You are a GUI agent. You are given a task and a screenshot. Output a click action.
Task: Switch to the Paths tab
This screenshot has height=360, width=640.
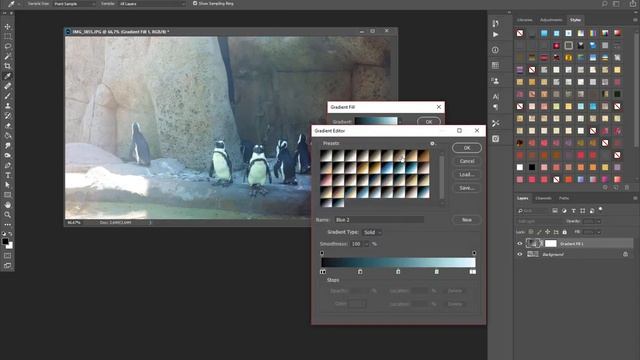click(x=564, y=198)
